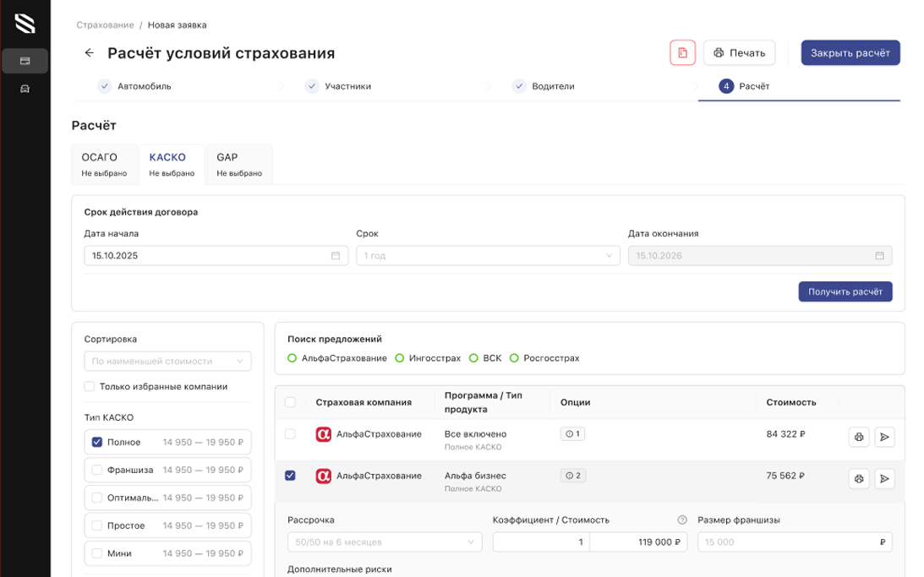Print the Все включено offer row
Screen dimensions: 924x577
859,437
